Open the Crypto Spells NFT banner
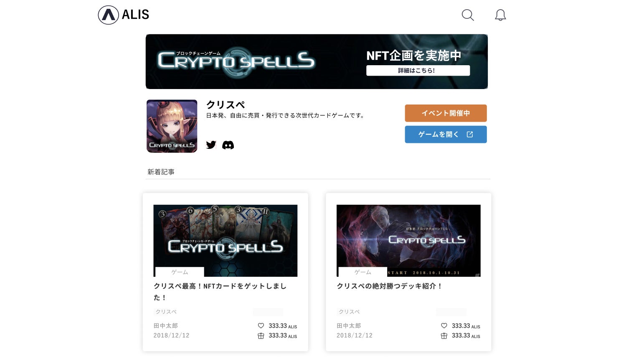Image resolution: width=644 pixels, height=362 pixels. click(x=317, y=61)
